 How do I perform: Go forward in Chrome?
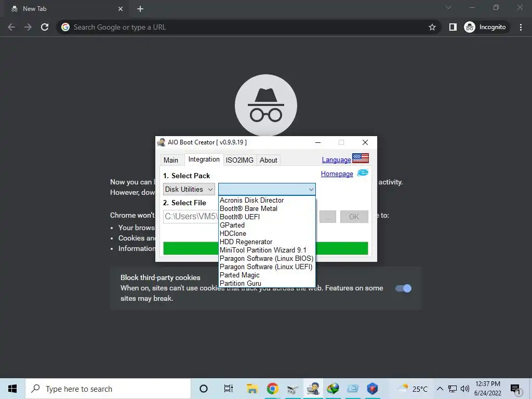tap(28, 27)
